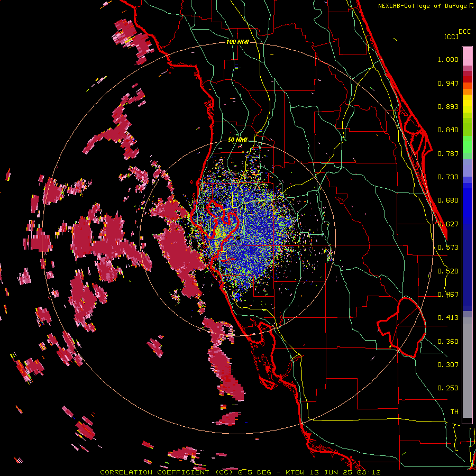Click the 50 NMI range ring label

(x=237, y=140)
